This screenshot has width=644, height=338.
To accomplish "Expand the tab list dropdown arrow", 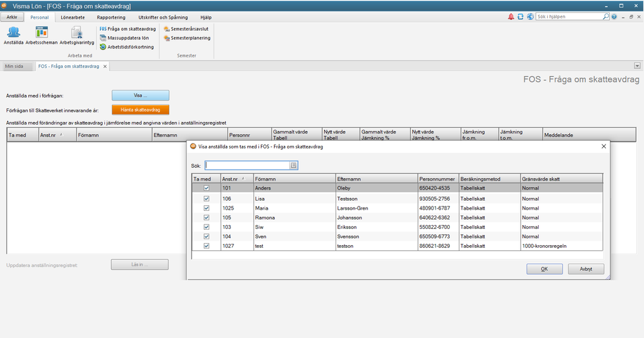I will coord(637,66).
